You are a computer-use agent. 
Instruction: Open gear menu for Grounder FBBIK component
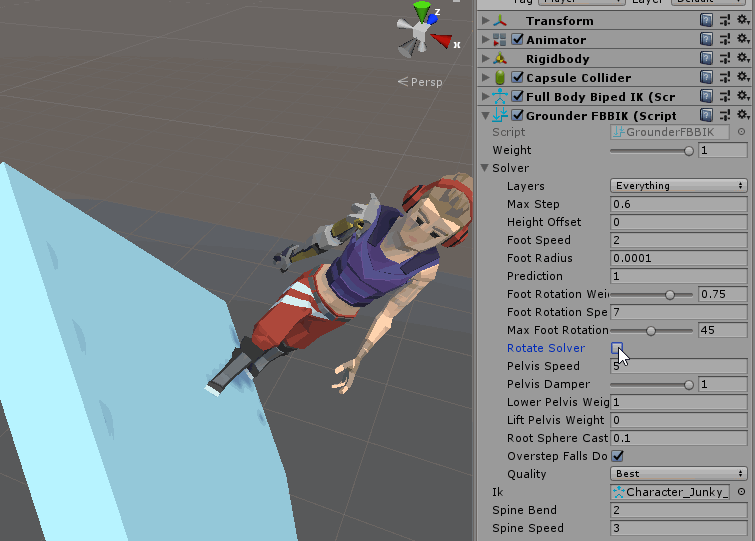pos(743,115)
